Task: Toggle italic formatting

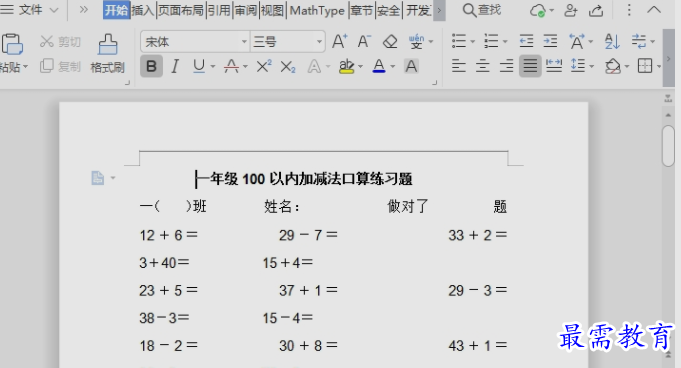Action: (175, 66)
